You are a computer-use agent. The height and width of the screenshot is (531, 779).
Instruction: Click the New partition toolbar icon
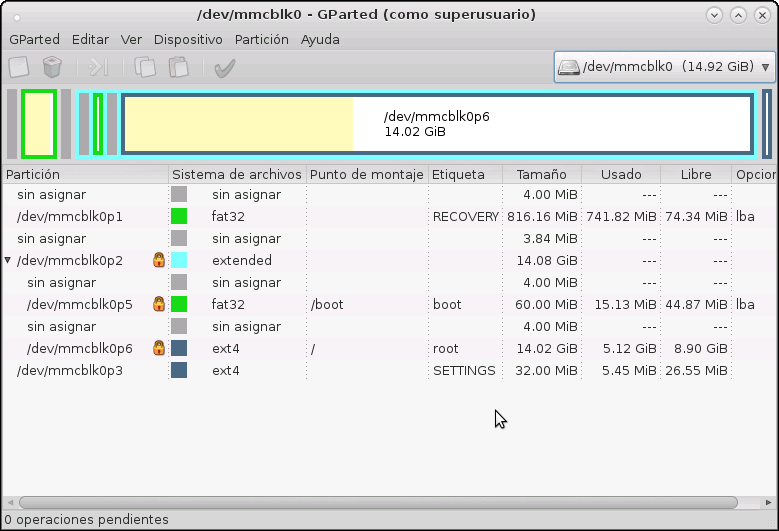19,67
